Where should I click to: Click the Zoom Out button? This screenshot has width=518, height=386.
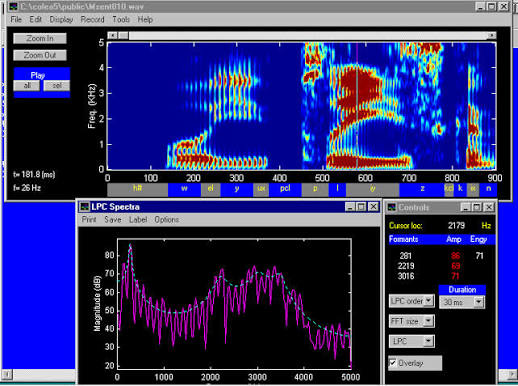[x=40, y=55]
